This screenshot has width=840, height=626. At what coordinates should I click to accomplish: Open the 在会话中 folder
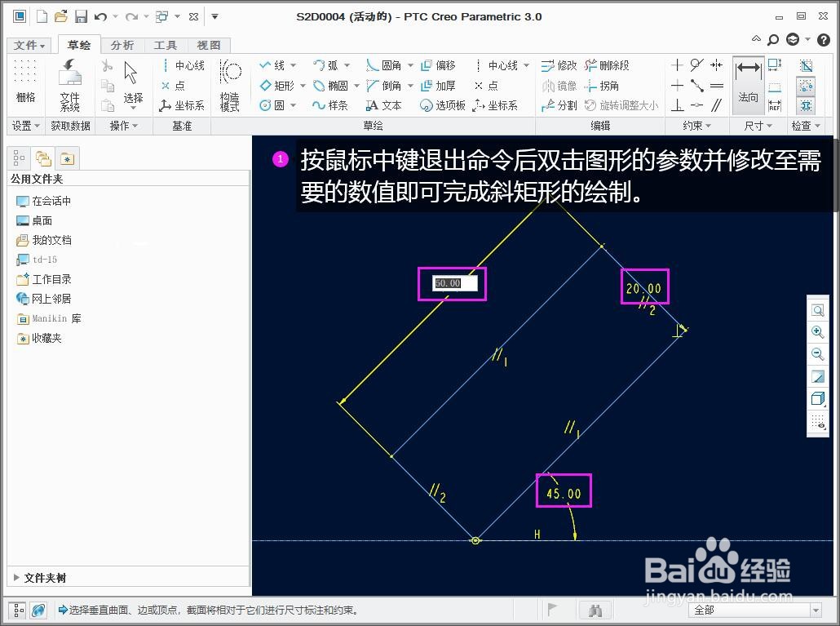pos(44,201)
